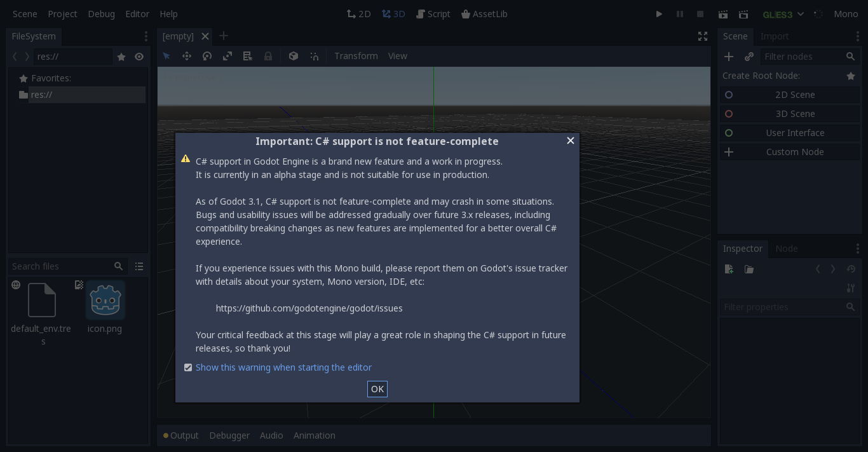The width and height of the screenshot is (868, 452).
Task: Open the Transform menu
Action: [356, 56]
